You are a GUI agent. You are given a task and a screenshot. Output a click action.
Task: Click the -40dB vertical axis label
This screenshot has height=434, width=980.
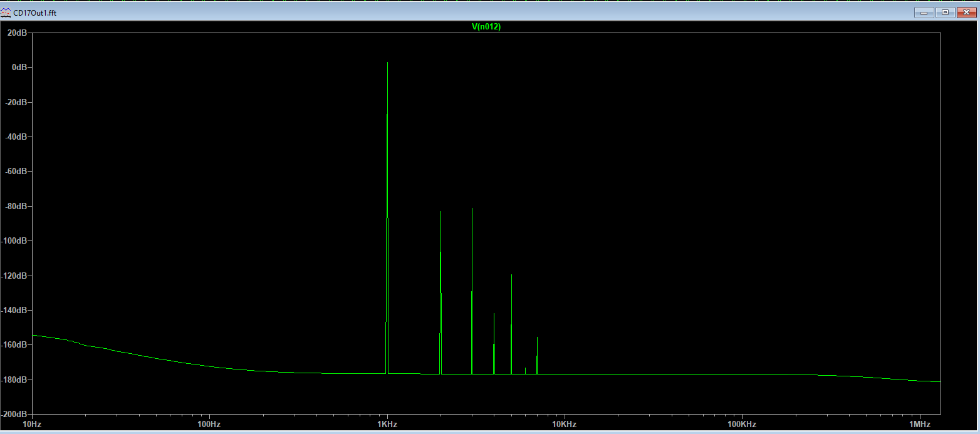tap(16, 137)
